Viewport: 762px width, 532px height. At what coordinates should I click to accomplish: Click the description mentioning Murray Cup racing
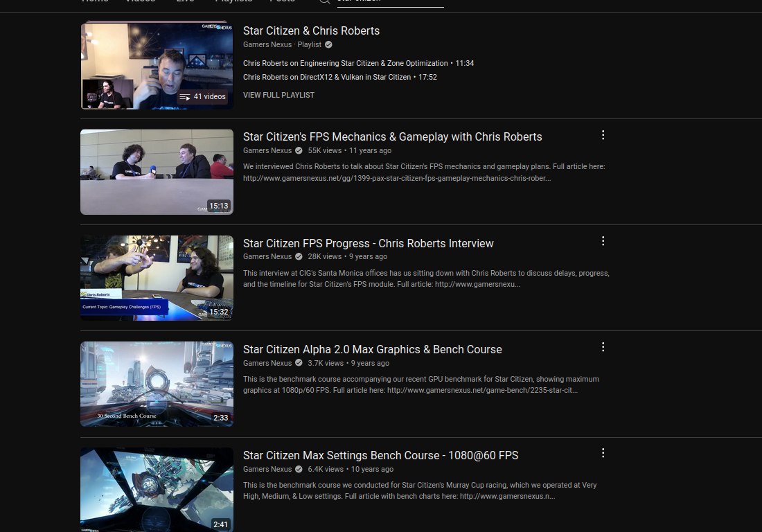[420, 490]
